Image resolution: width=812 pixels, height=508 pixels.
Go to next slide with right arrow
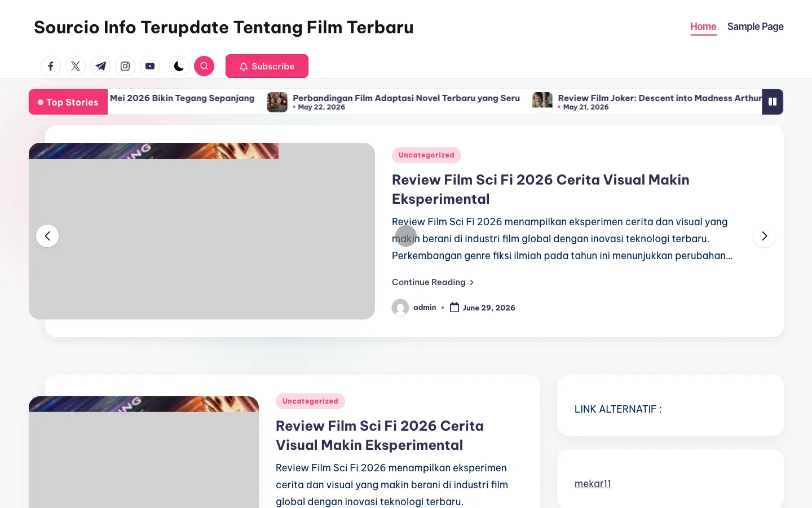point(765,236)
